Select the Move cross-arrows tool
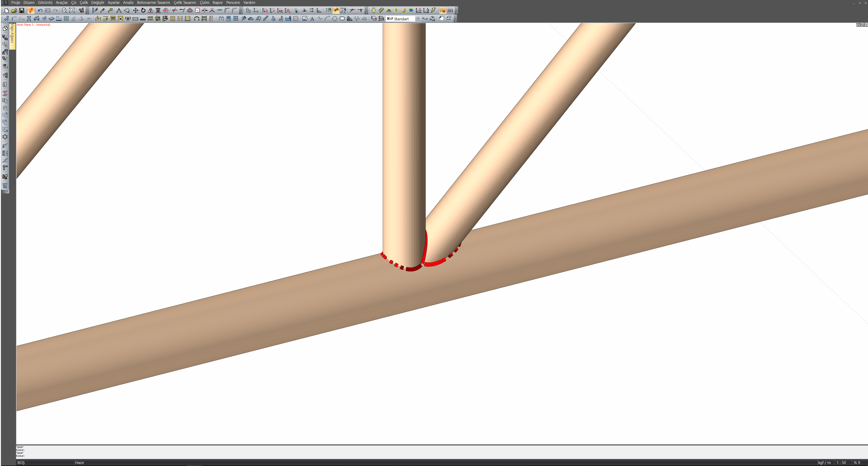The width and height of the screenshot is (868, 466). point(135,10)
